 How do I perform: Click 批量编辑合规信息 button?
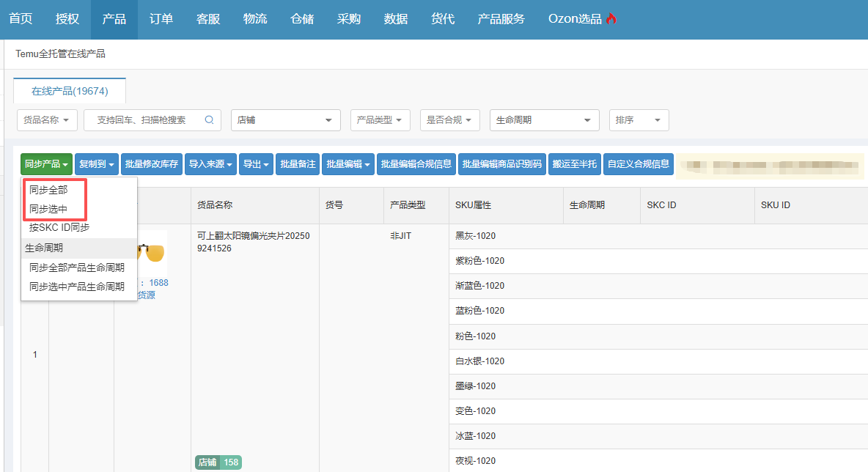coord(416,164)
